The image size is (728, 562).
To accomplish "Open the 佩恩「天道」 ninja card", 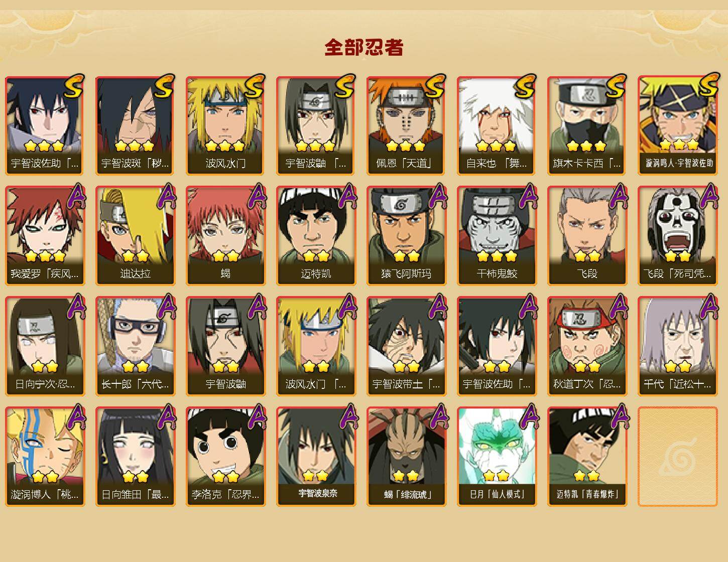I will (406, 125).
